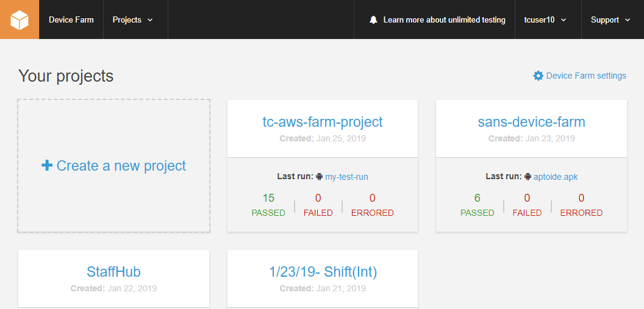Viewport: 644px width, 309px height.
Task: Expand the Support dropdown chevron
Action: pyautogui.click(x=627, y=20)
